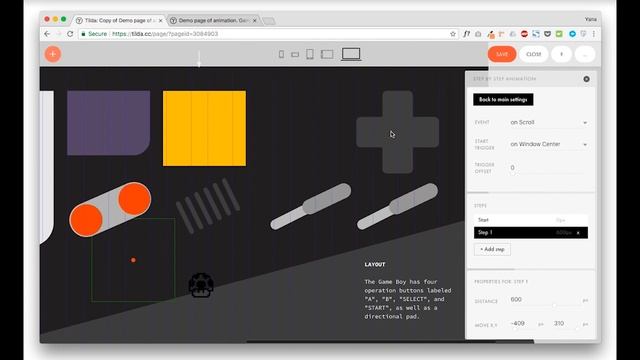Select the Step 1 row
This screenshot has height=360, width=640.
pos(531,233)
